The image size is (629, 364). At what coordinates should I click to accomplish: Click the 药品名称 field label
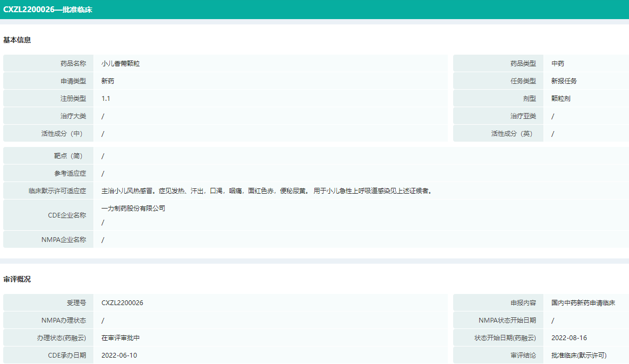pyautogui.click(x=73, y=64)
